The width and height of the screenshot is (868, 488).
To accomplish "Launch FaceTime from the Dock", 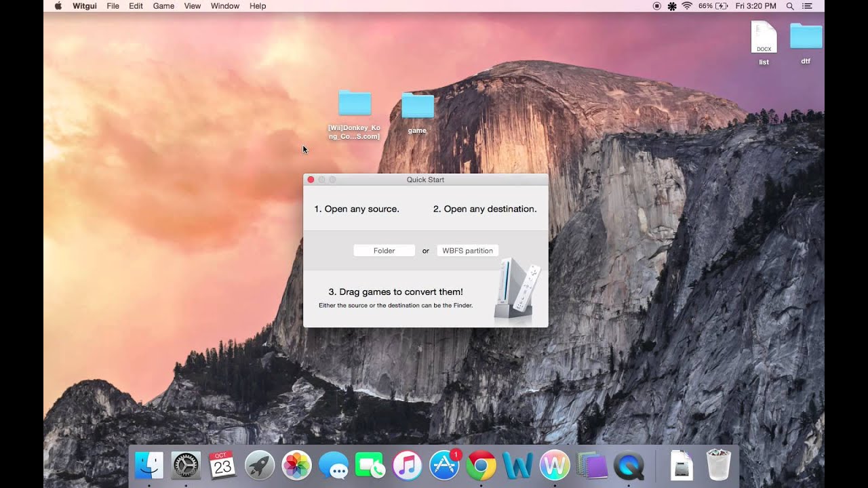I will (x=370, y=466).
